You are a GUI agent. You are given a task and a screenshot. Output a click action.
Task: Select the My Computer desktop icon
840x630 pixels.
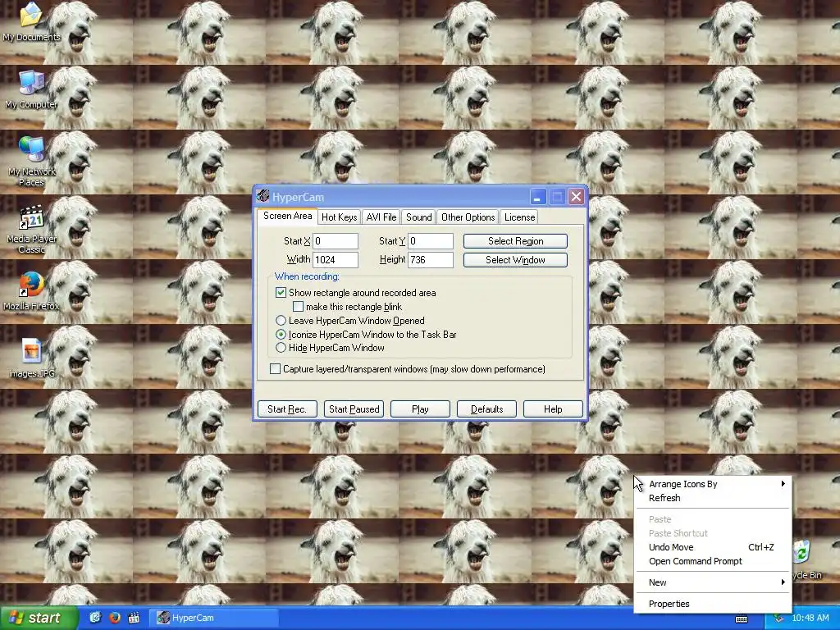tap(31, 89)
